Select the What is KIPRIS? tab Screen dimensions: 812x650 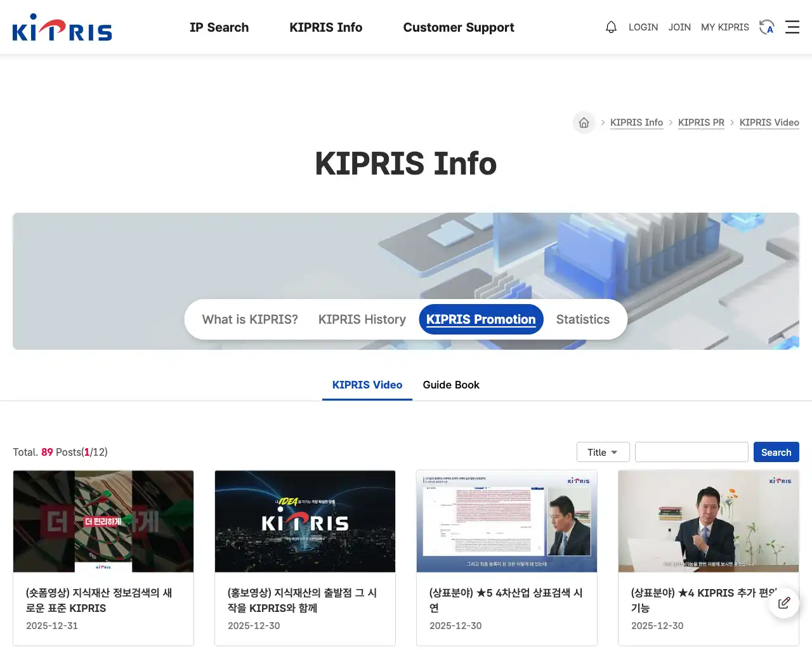click(x=250, y=319)
